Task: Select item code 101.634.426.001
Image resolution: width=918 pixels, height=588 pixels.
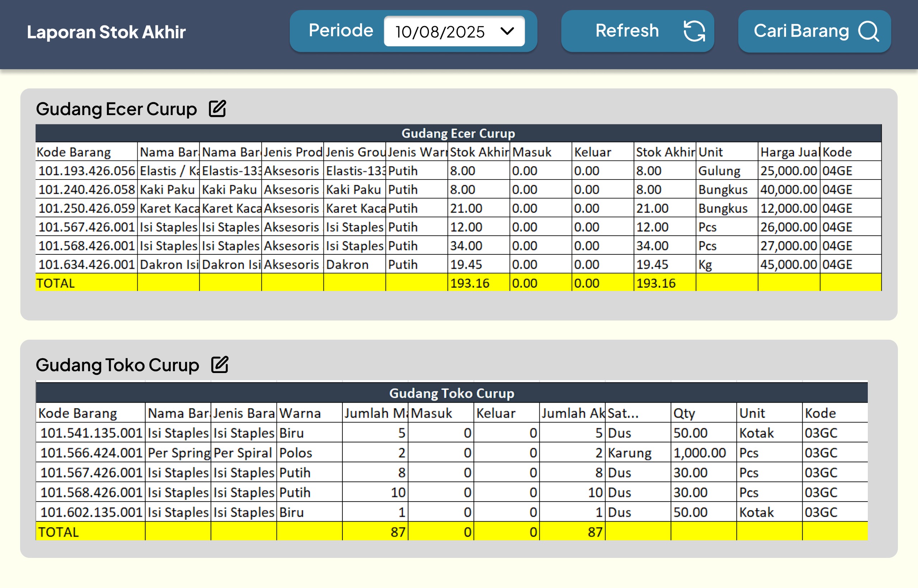Action: coord(87,264)
